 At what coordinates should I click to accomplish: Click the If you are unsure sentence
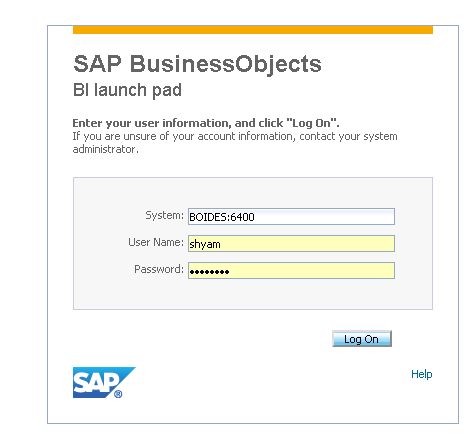(x=235, y=143)
